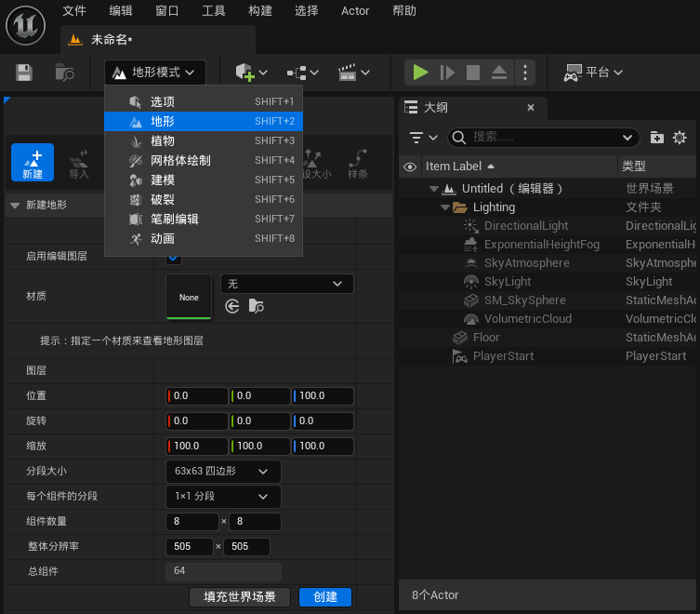The image size is (700, 614).
Task: Open 每个组件的分段 1x1 分段 dropdown
Action: click(223, 497)
